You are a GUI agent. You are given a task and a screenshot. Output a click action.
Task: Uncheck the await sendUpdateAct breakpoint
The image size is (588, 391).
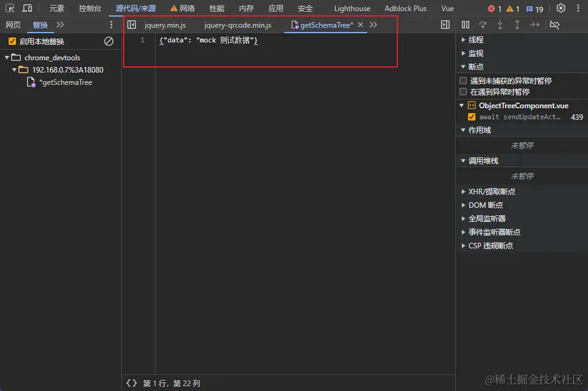click(472, 117)
